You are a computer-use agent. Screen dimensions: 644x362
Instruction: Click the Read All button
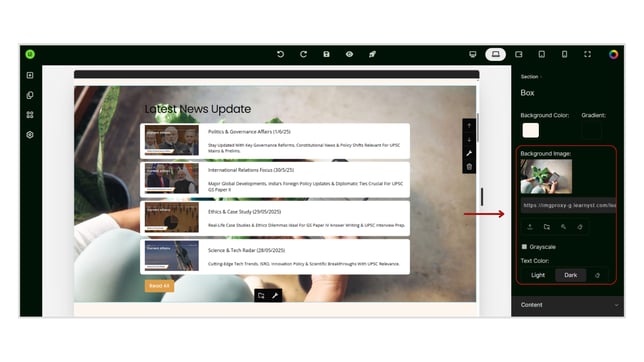159,286
